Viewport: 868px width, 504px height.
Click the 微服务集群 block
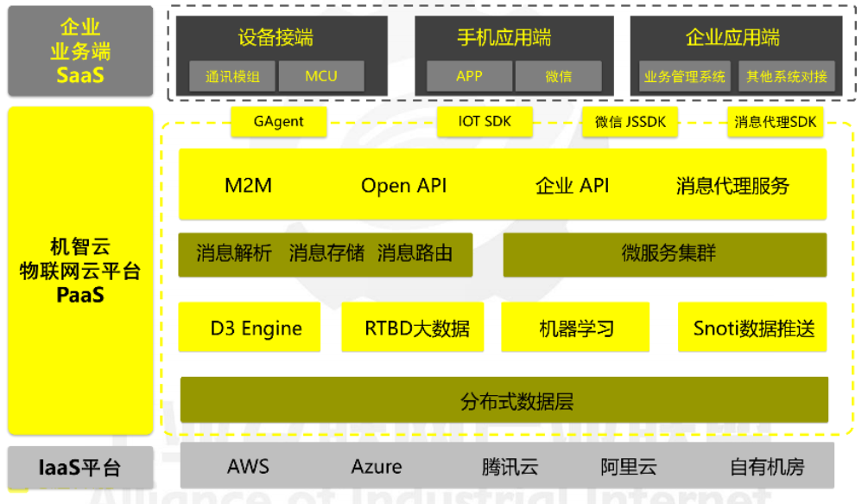click(x=665, y=255)
